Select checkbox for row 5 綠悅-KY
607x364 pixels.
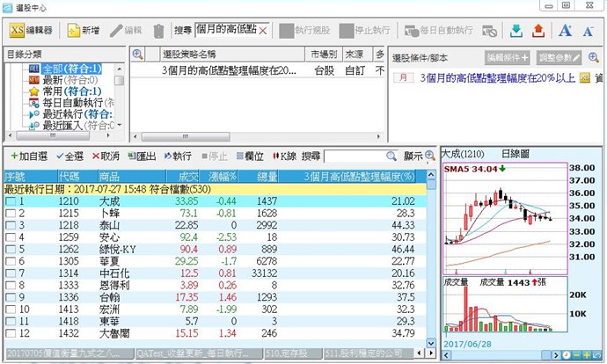(x=10, y=249)
